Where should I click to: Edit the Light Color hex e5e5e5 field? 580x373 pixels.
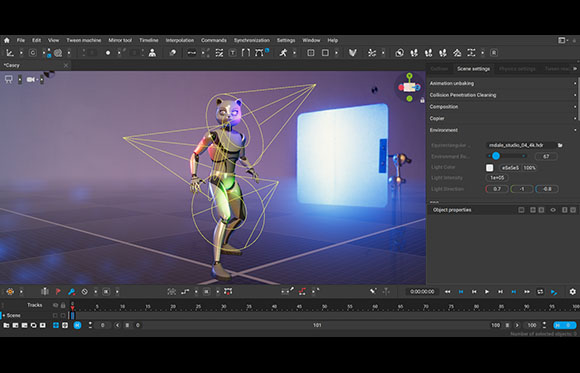[x=510, y=168]
